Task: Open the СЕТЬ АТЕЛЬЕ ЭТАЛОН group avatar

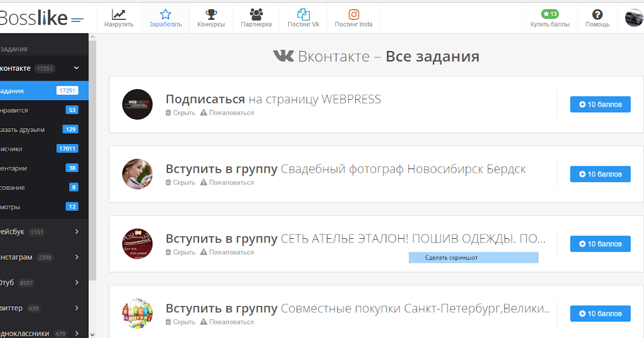Action: tap(137, 244)
